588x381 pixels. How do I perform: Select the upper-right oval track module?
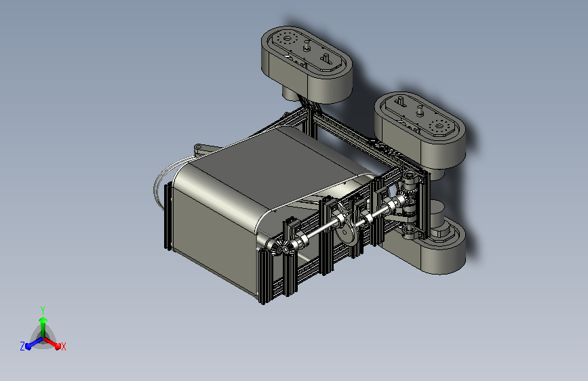pyautogui.click(x=420, y=129)
